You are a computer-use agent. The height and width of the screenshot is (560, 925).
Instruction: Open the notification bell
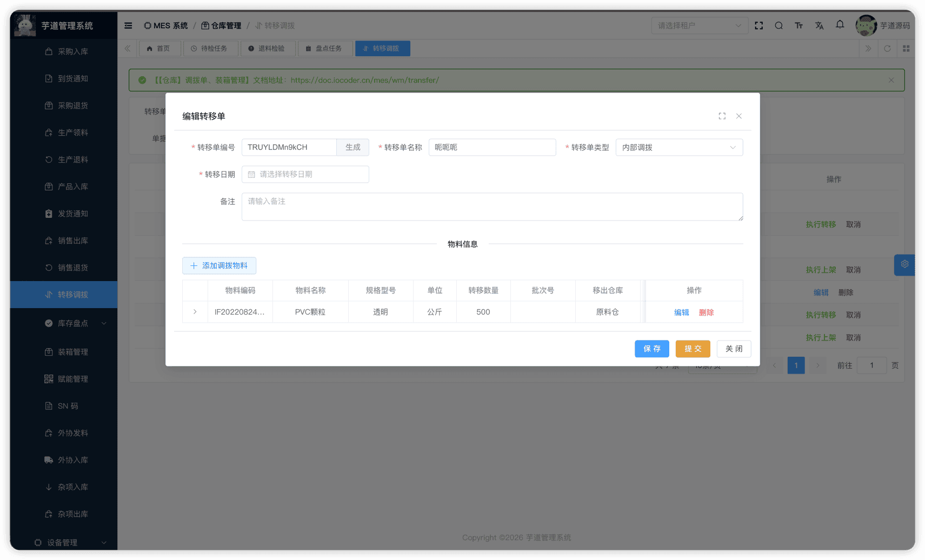[840, 24]
